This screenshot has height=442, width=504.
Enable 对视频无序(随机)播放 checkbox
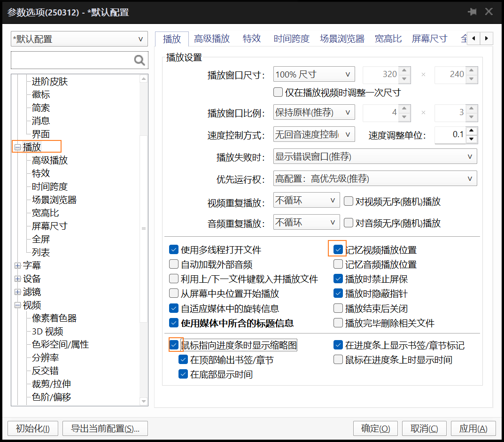349,201
